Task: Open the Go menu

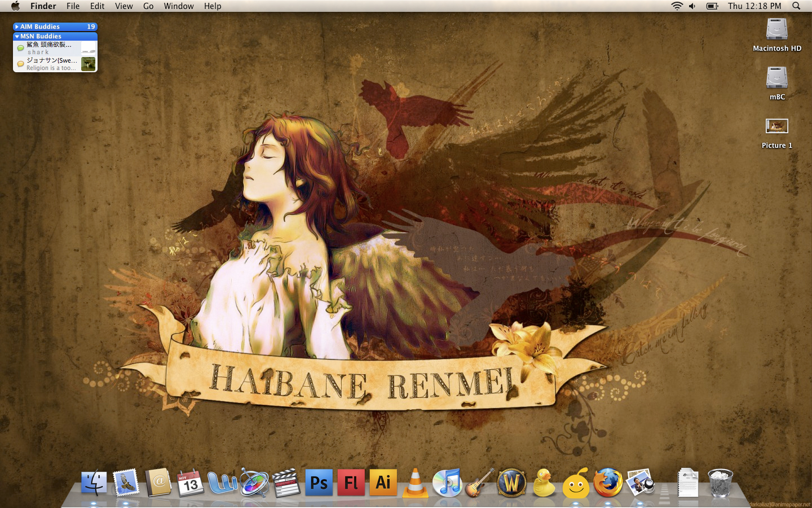Action: coord(148,6)
